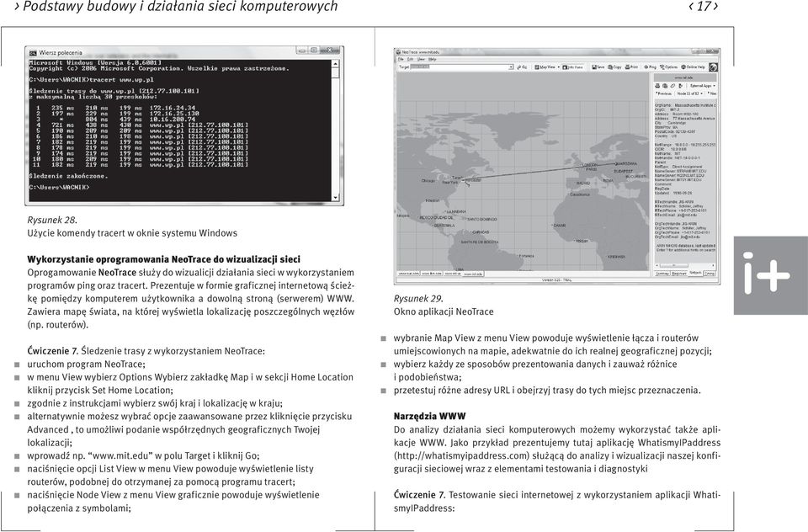Click the NeoTrace window title bar icon

point(398,52)
